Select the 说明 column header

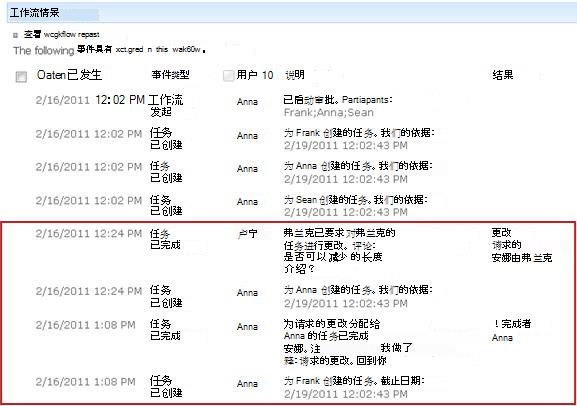(295, 75)
